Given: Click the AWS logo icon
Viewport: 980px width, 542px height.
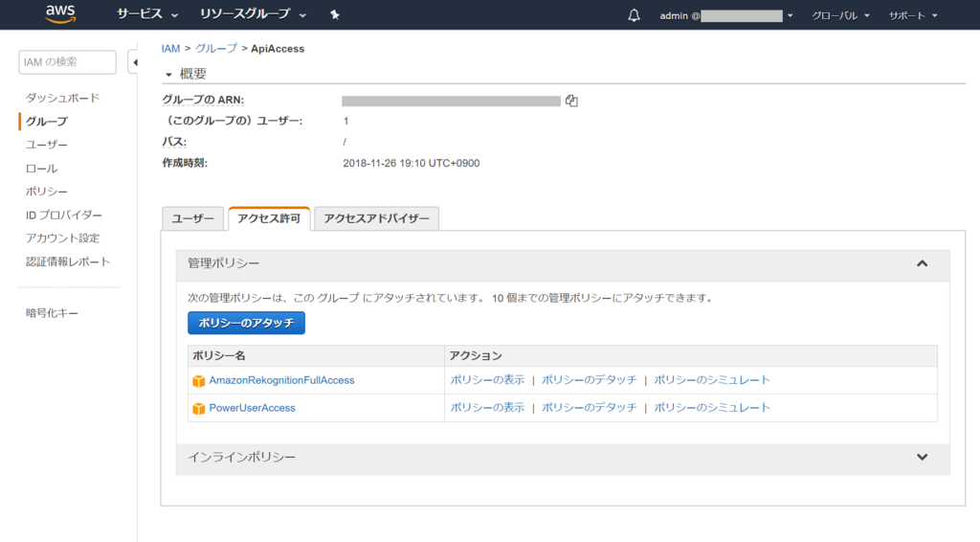Looking at the screenshot, I should [x=60, y=14].
